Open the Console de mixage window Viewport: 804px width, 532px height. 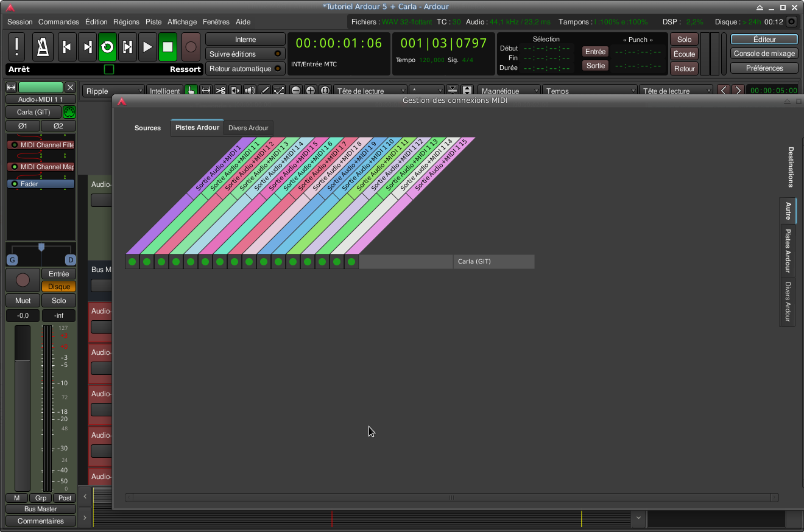pos(764,54)
